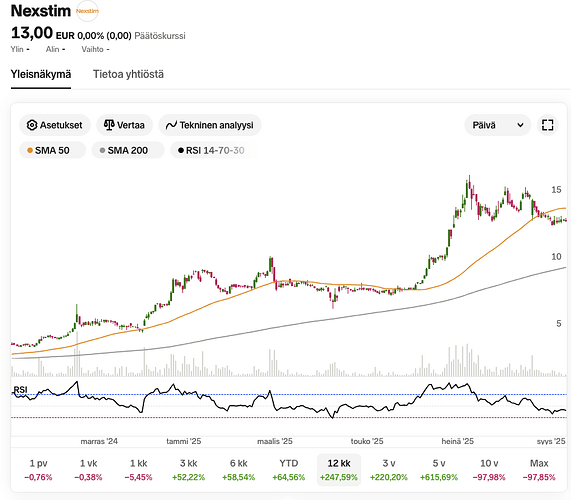Image resolution: width=571 pixels, height=500 pixels.
Task: Select the Yleisnäkymä tab
Action: tap(41, 74)
